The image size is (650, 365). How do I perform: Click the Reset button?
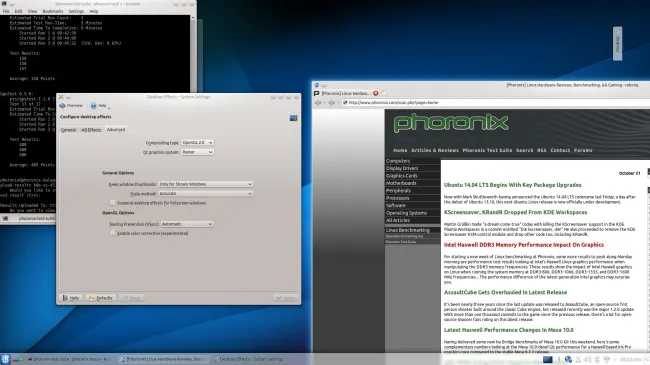(x=132, y=298)
